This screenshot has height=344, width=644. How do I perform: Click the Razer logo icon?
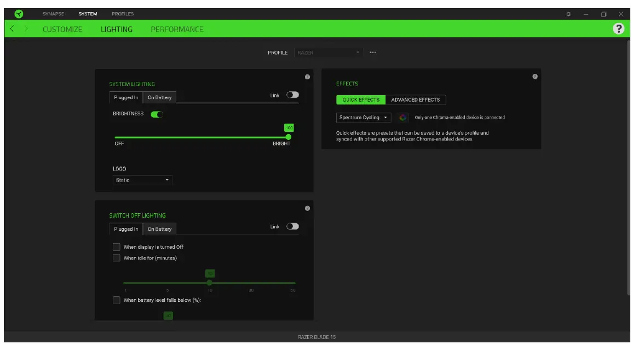(x=19, y=14)
